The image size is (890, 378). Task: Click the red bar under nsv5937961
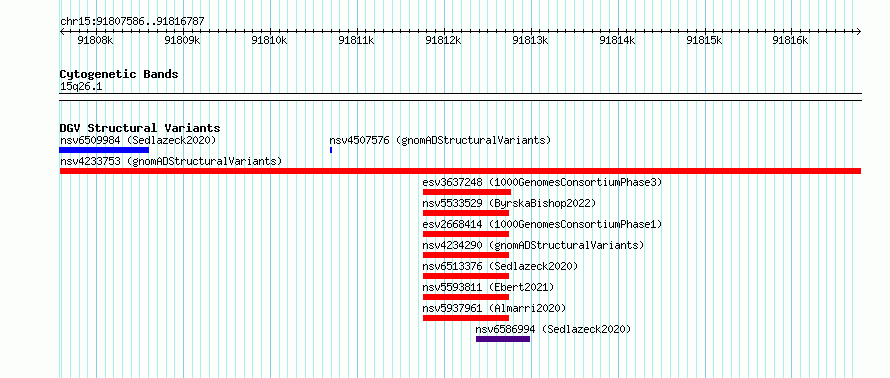point(466,318)
